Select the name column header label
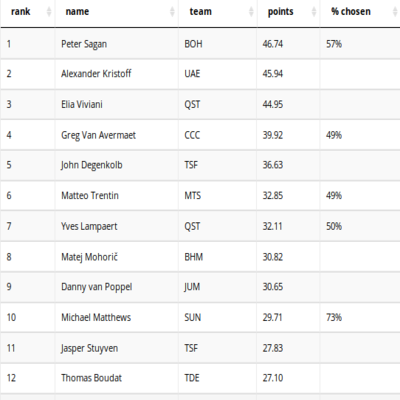Image resolution: width=400 pixels, height=400 pixels. coord(77,12)
